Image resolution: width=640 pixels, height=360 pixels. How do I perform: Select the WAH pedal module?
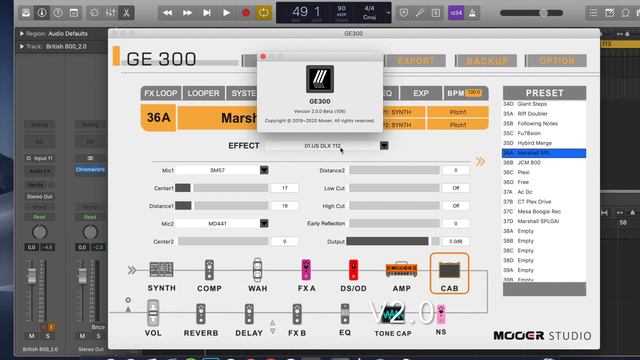257,270
